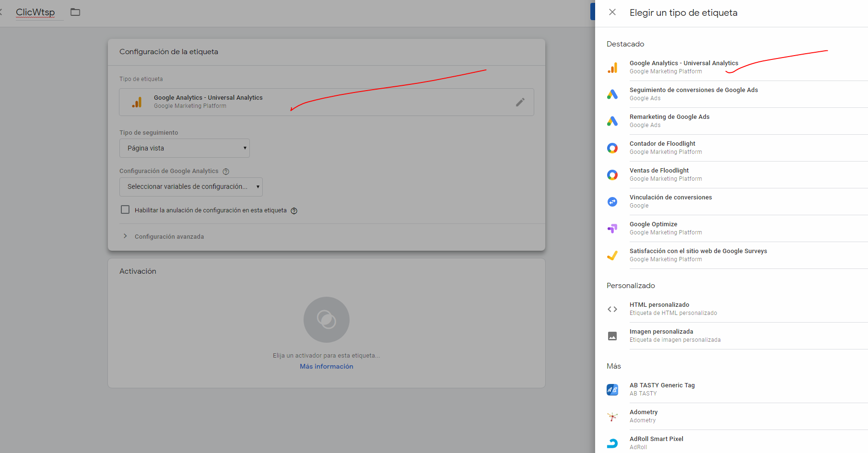Open the Más información link
Image resolution: width=868 pixels, height=453 pixels.
tap(326, 366)
